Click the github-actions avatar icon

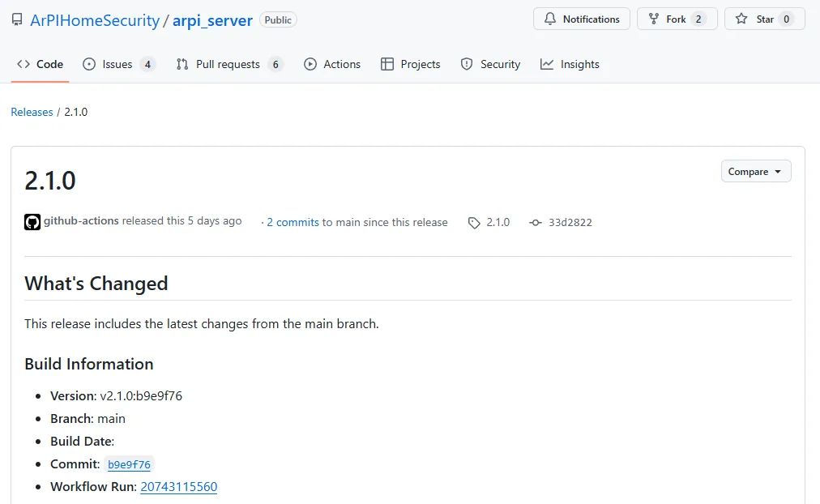coord(32,222)
